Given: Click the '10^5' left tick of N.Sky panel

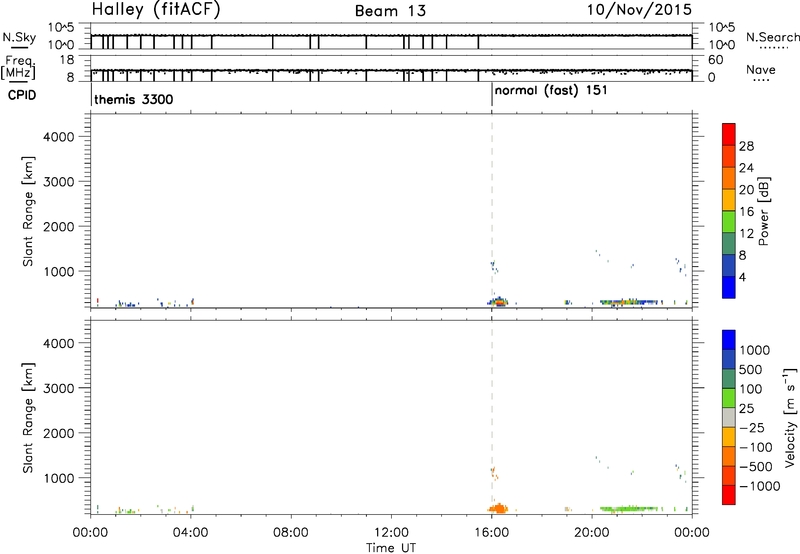Looking at the screenshot, I should point(61,27).
